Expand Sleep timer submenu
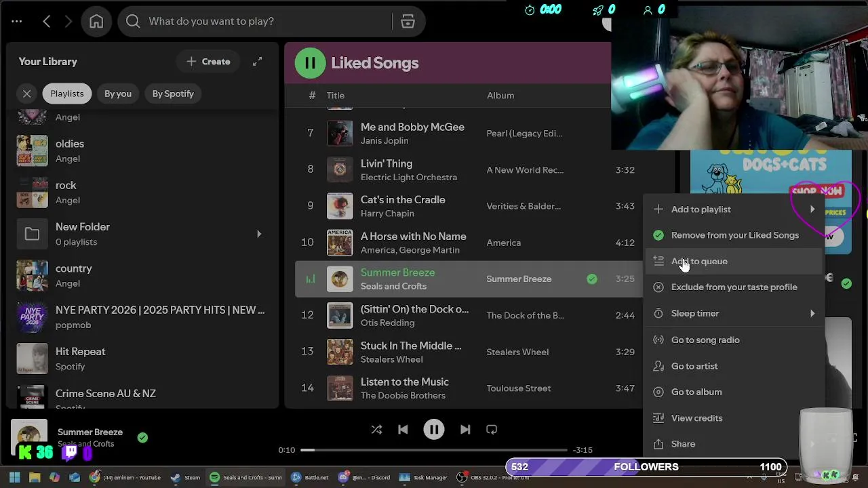The width and height of the screenshot is (868, 488). click(734, 314)
